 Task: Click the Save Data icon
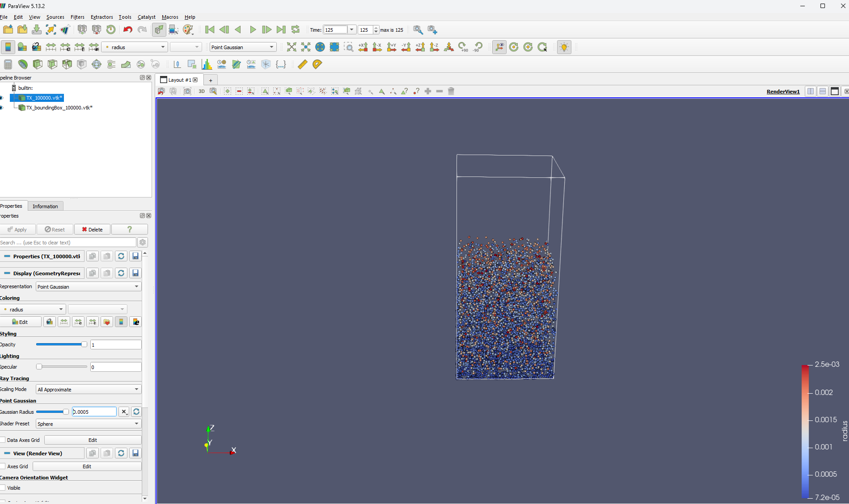pos(37,29)
